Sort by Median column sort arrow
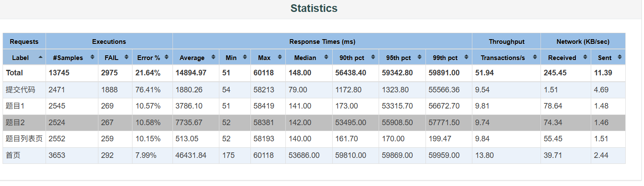This screenshot has width=644, height=186. pyautogui.click(x=326, y=57)
